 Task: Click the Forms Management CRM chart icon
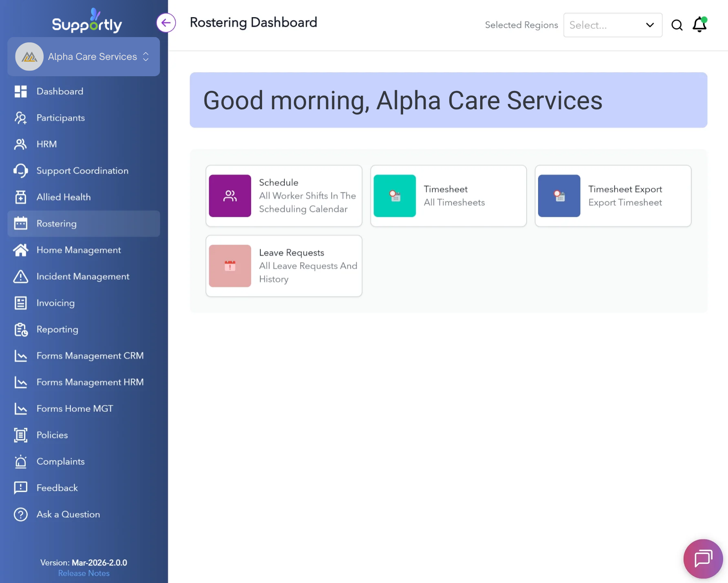click(x=21, y=356)
